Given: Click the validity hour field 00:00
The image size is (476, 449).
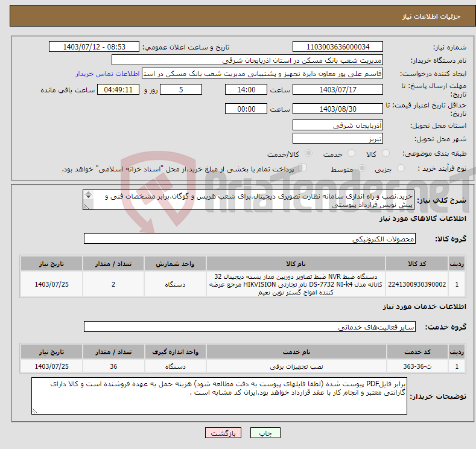Looking at the screenshot, I should (x=246, y=109).
